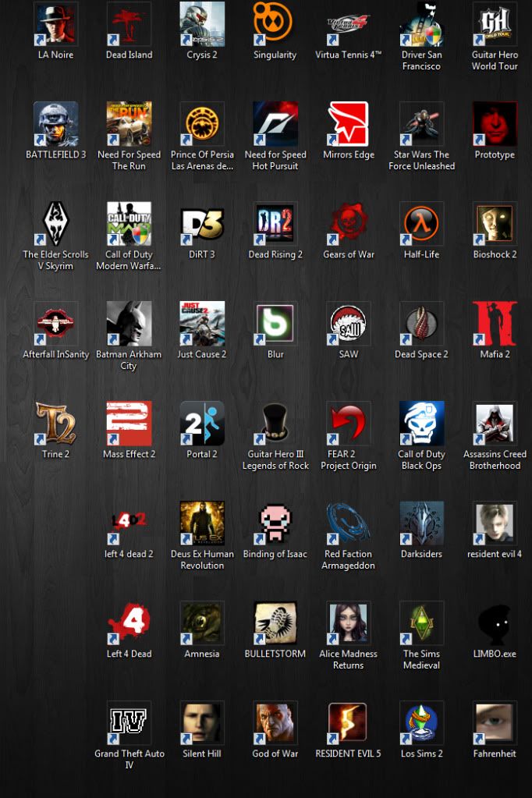Select the Dead Space 2 icon
Image resolution: width=532 pixels, height=798 pixels.
click(421, 323)
